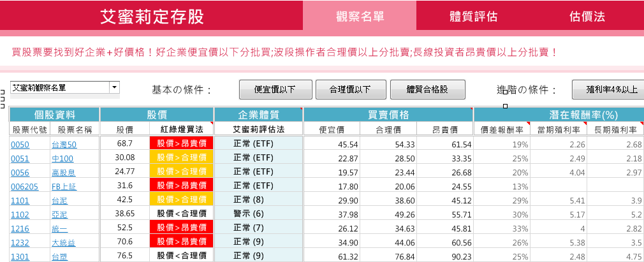The height and width of the screenshot is (262, 644).
Task: Click the 艾蜜莉定存股 title banner
Action: point(152,16)
